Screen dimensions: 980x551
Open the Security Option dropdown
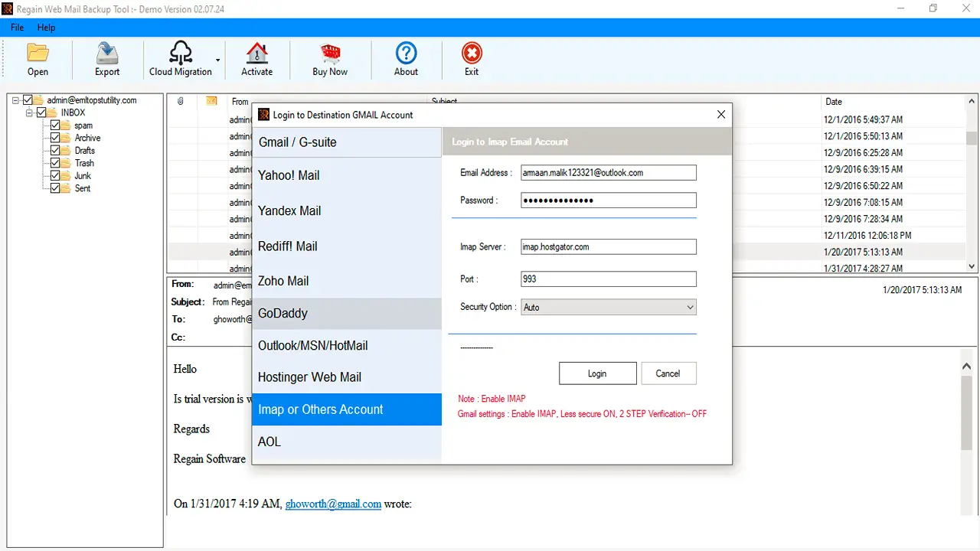point(691,308)
